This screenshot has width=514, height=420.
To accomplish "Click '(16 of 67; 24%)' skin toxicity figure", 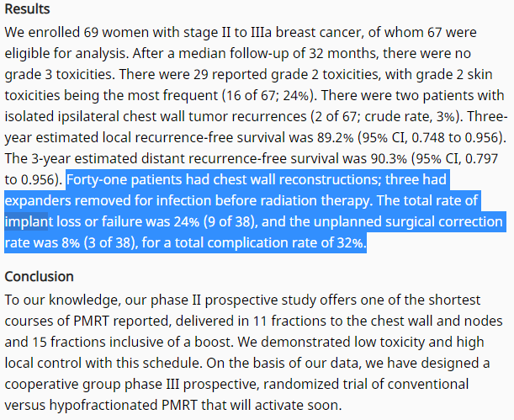I will [268, 95].
